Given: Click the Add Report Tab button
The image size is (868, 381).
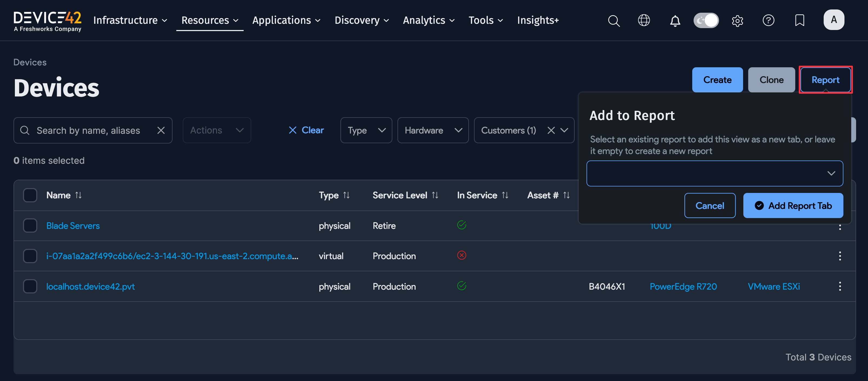Looking at the screenshot, I should [793, 206].
